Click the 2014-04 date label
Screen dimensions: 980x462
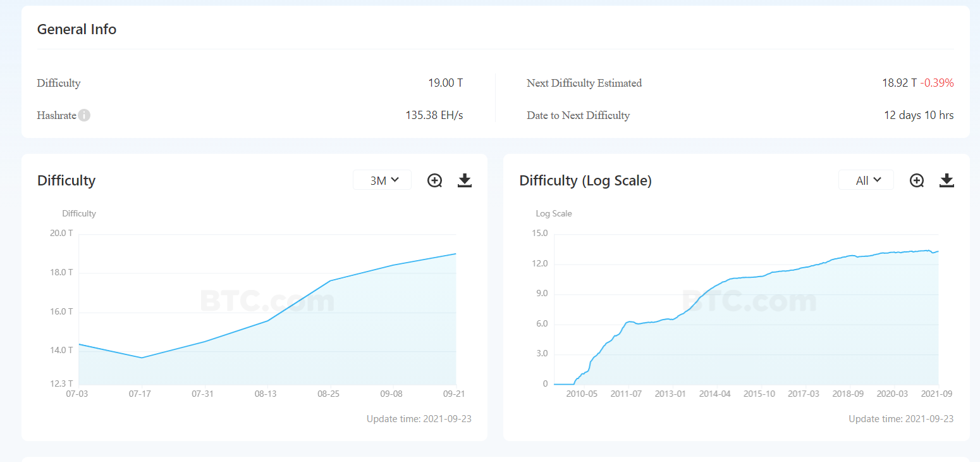[x=715, y=394]
